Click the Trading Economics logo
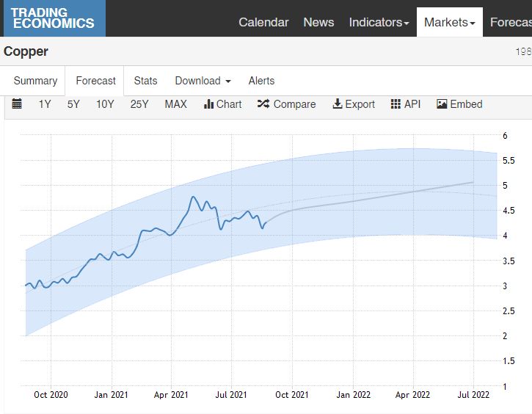Screen dimensions: 532x414 click(53, 18)
